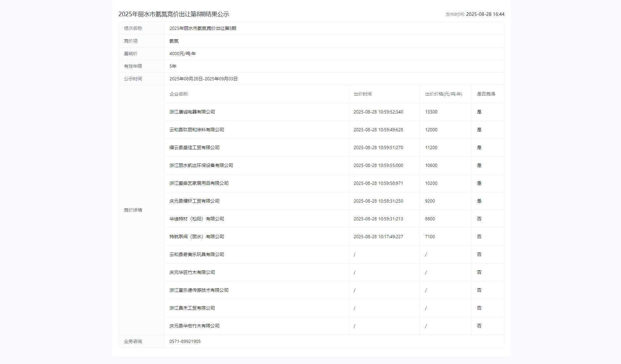Screen dimensions: 621x364
Task: Click company 云和县玖丽和涂料有限公司 in the table
Action: pos(197,130)
